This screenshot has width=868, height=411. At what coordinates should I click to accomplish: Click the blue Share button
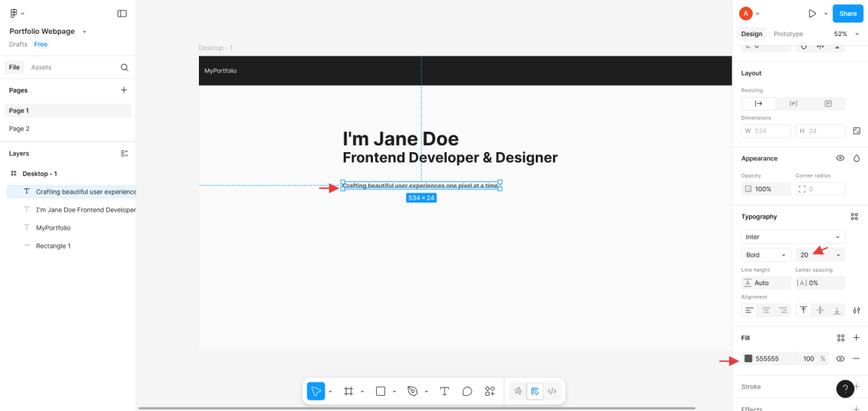pyautogui.click(x=848, y=14)
